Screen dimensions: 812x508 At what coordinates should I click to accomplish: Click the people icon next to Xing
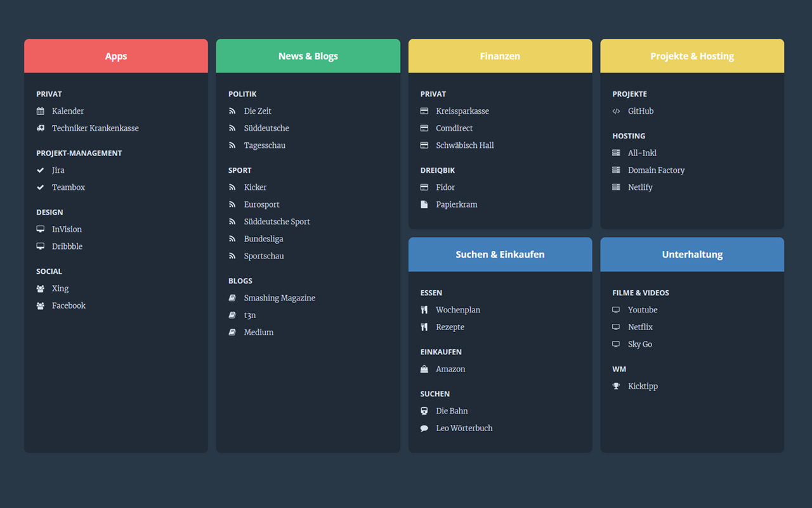(x=41, y=288)
